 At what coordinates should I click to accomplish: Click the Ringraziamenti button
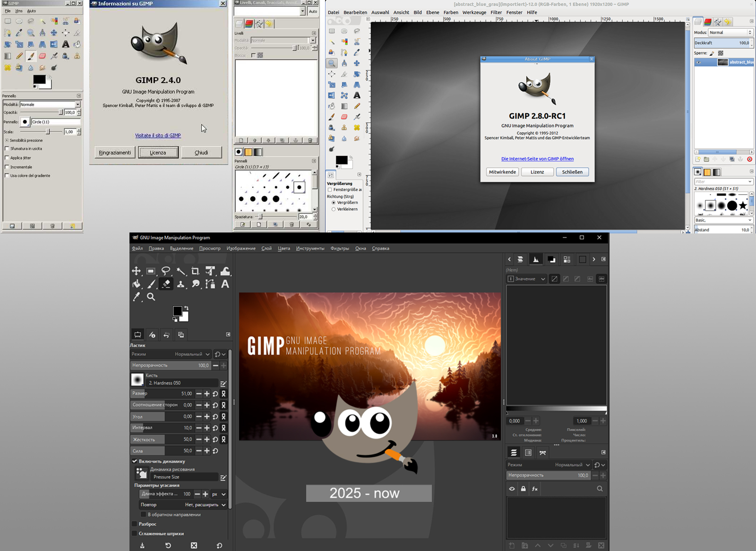pyautogui.click(x=115, y=153)
